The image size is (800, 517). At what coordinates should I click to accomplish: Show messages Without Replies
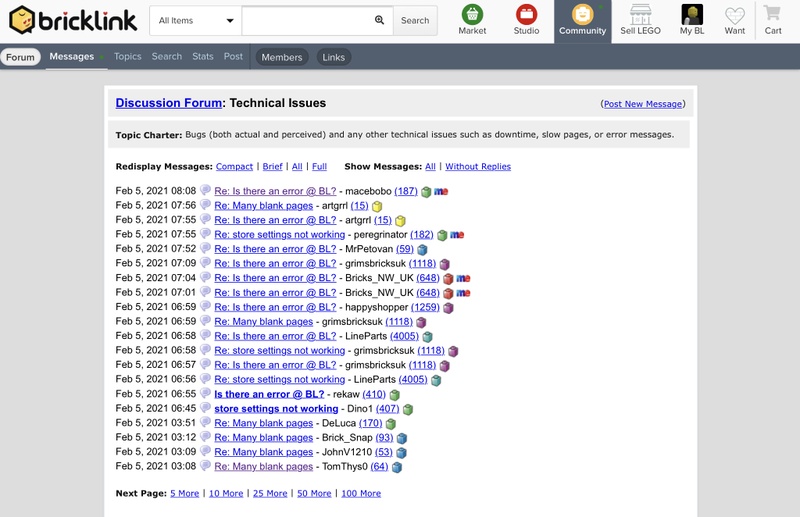click(x=478, y=166)
